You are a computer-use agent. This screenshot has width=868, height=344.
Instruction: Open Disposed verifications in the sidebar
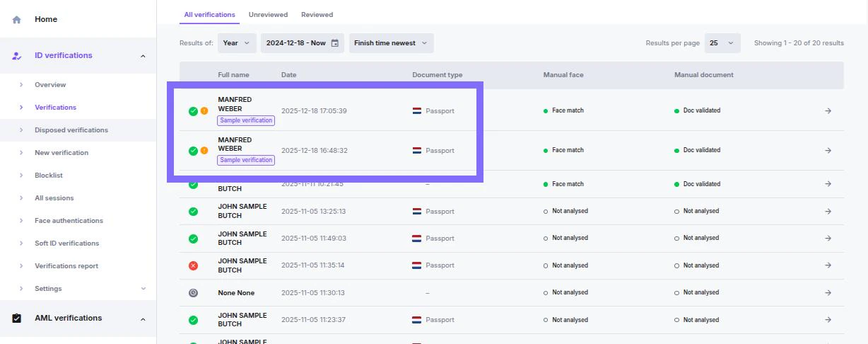click(x=71, y=130)
